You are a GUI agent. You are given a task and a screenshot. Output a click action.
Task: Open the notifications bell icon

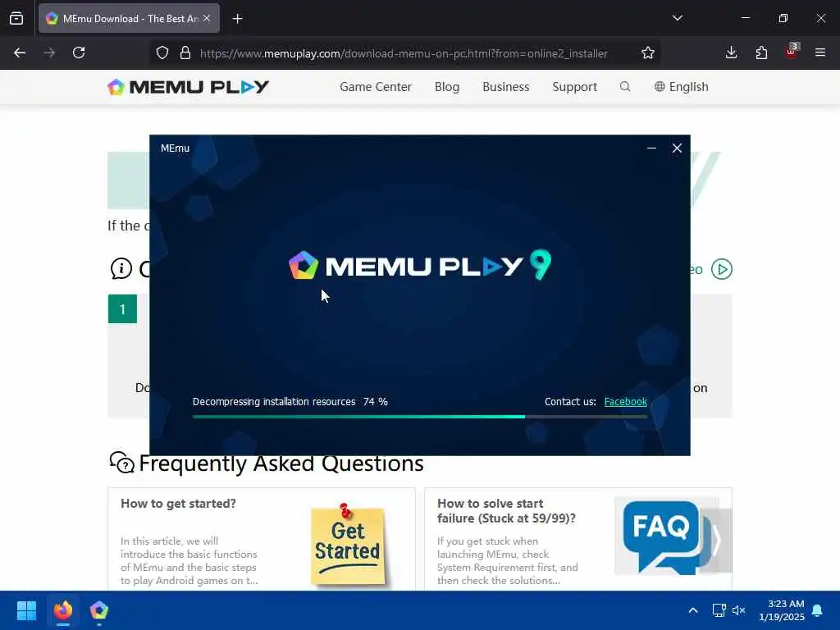[817, 610]
